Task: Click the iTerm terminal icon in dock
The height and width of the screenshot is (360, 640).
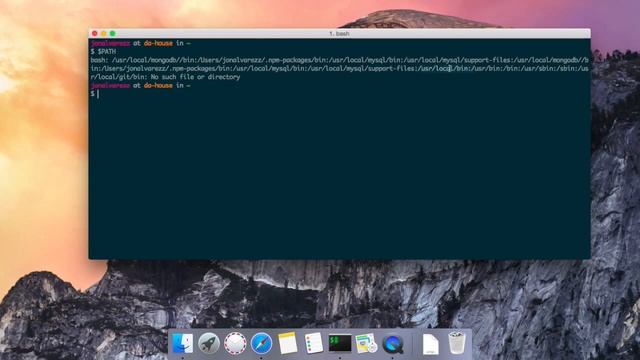Action: (340, 343)
